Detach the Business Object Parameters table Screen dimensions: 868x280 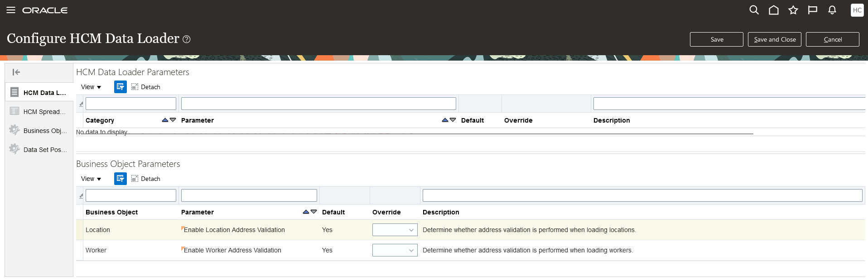[146, 179]
